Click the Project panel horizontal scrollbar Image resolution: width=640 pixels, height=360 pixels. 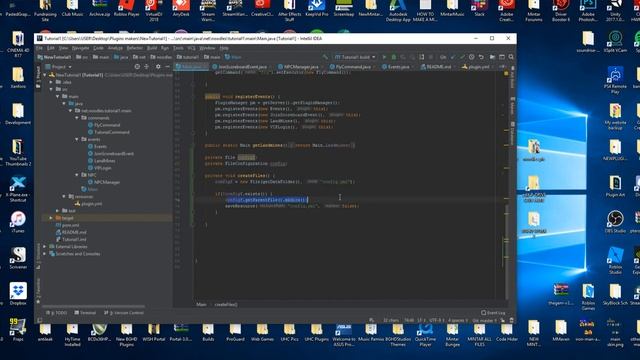(93, 306)
